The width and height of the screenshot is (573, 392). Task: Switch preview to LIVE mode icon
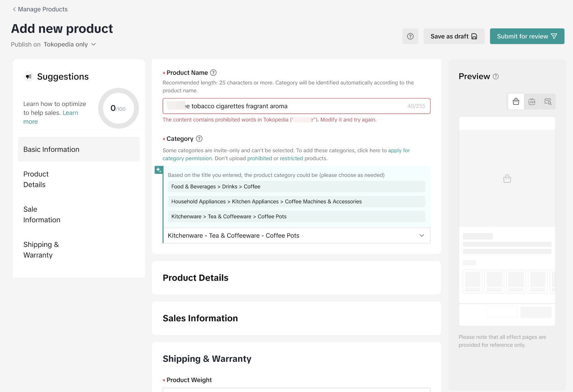532,102
